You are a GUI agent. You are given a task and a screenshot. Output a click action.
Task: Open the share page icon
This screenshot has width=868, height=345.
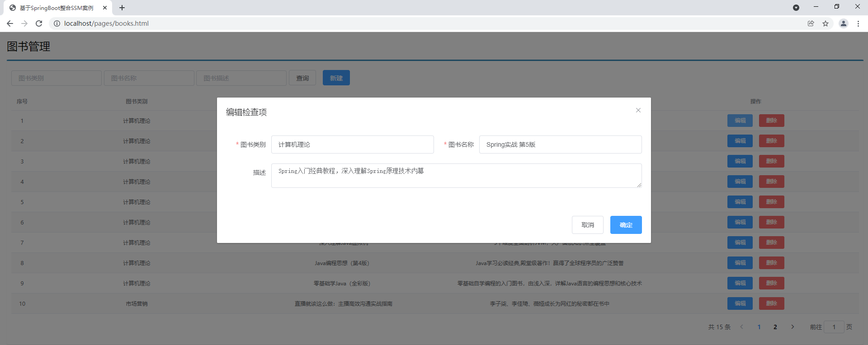pos(811,23)
